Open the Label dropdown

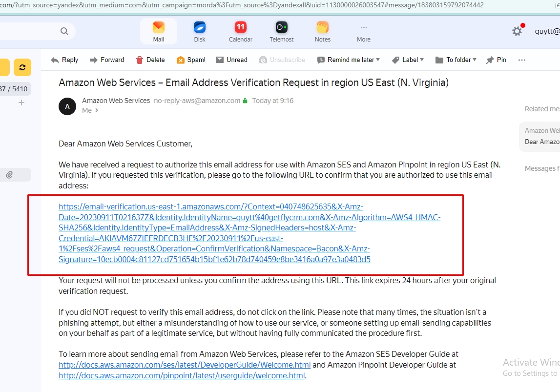click(408, 60)
